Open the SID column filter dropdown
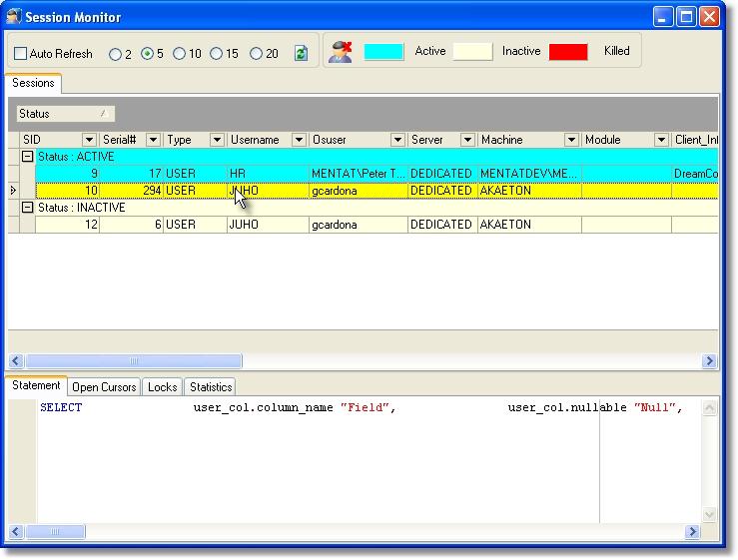 point(89,140)
